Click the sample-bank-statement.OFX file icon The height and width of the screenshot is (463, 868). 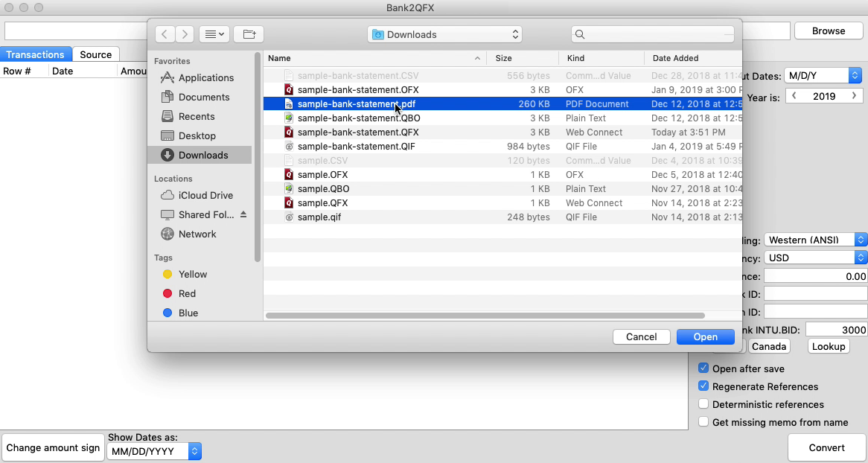pyautogui.click(x=288, y=90)
